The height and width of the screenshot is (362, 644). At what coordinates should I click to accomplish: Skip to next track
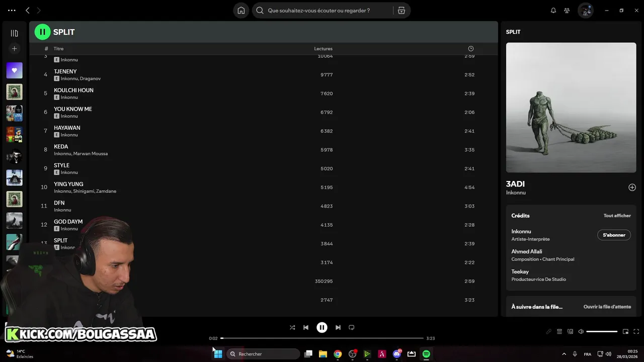pyautogui.click(x=338, y=327)
